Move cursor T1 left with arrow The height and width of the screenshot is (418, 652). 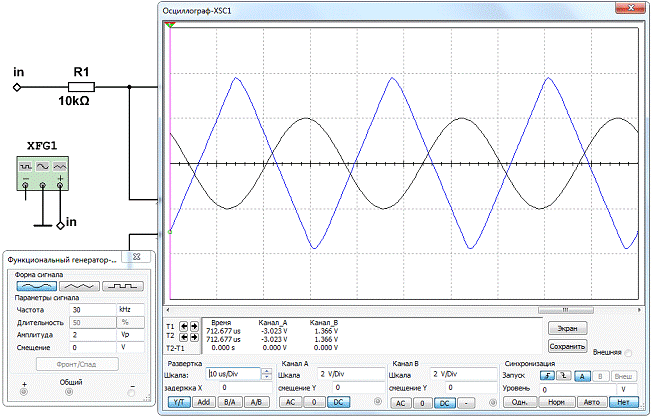tap(181, 327)
